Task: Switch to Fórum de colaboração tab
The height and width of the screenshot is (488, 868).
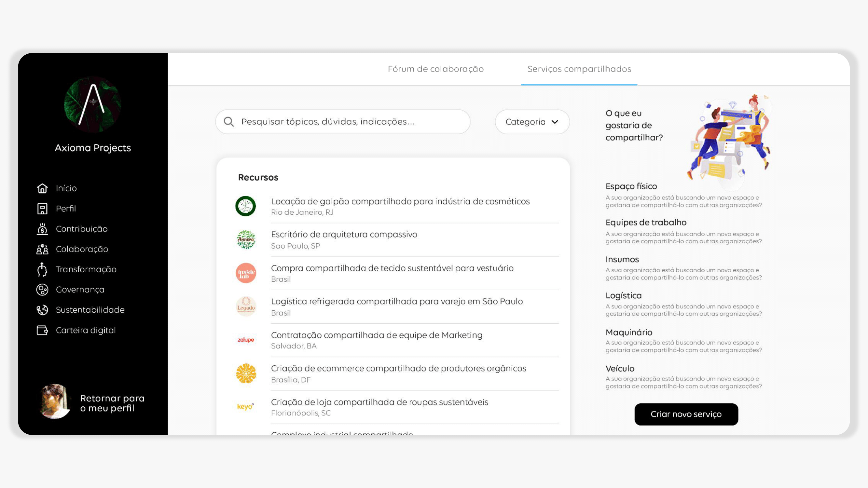Action: 435,69
